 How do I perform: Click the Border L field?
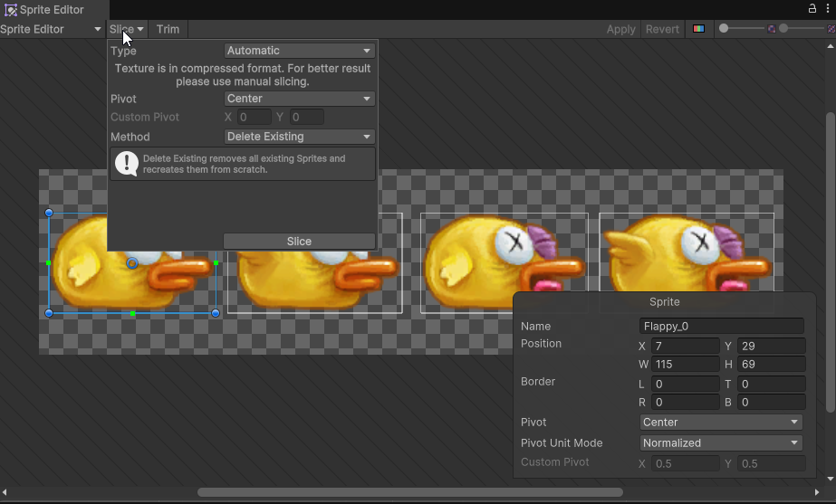(685, 385)
